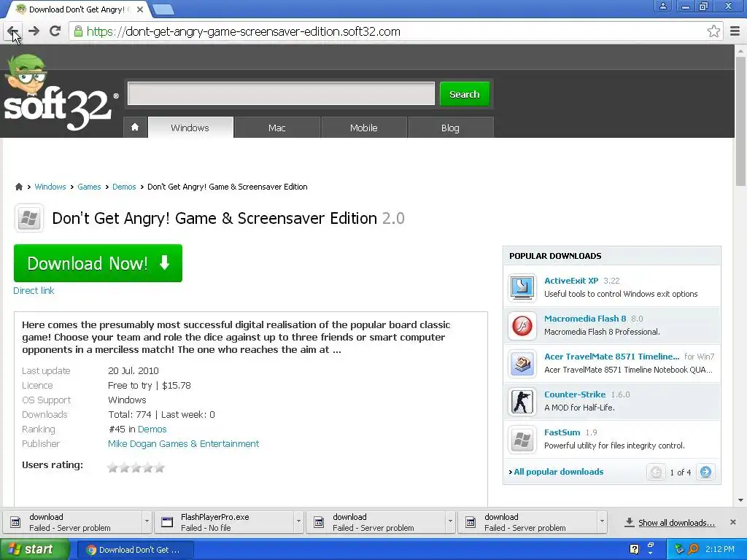Click Show all downloads link
This screenshot has height=560, width=747.
coord(676,522)
